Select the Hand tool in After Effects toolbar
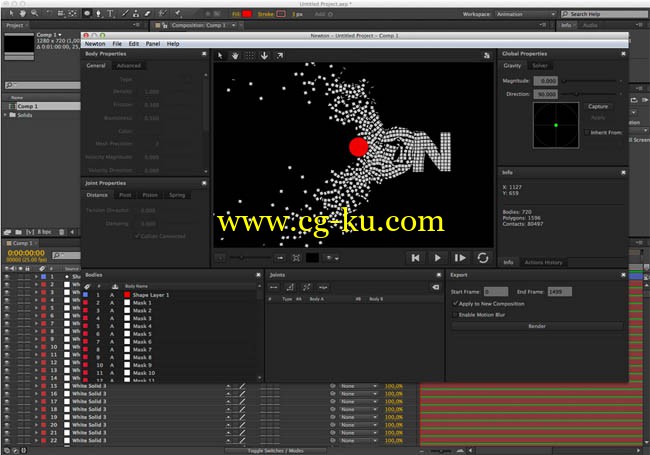 point(22,13)
